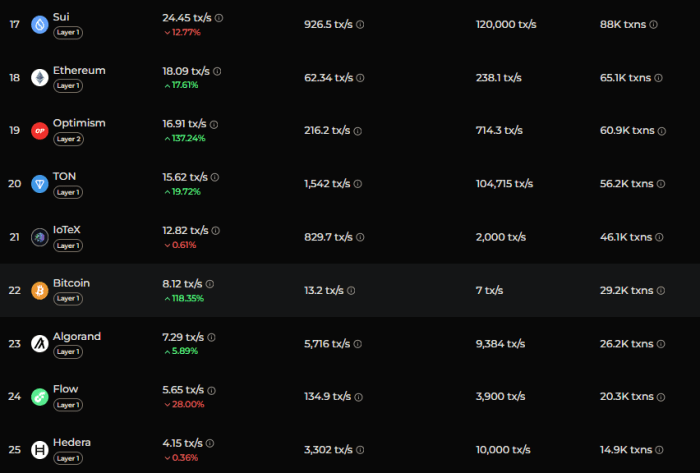The width and height of the screenshot is (700, 473).
Task: Open info icon beside IoTeX 12.82 tx/s
Action: coord(216,231)
